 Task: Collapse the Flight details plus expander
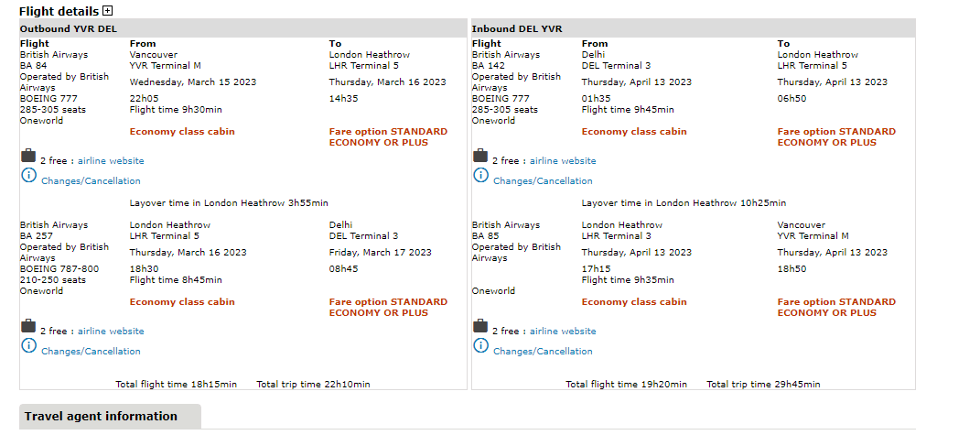click(107, 12)
